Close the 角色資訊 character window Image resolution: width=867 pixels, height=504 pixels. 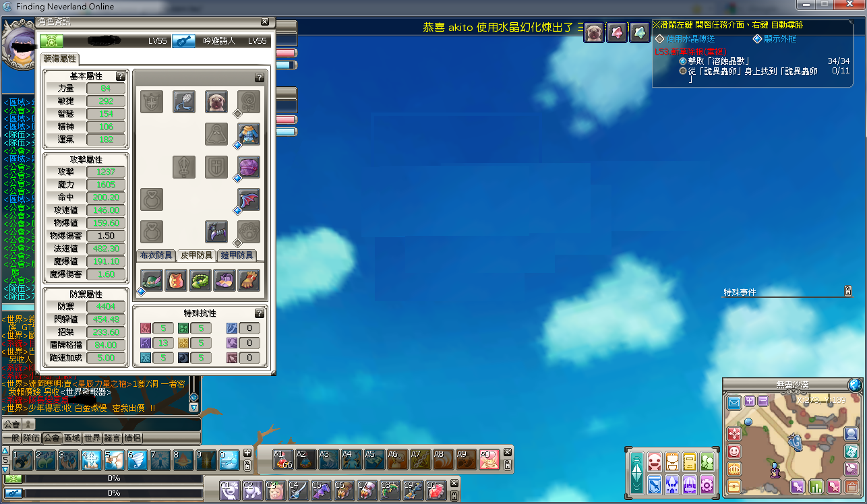tap(264, 22)
